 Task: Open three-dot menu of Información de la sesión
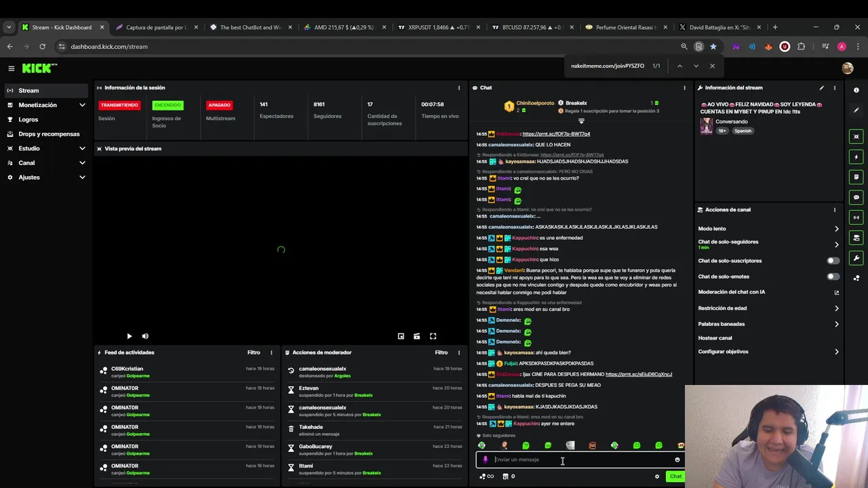point(459,87)
